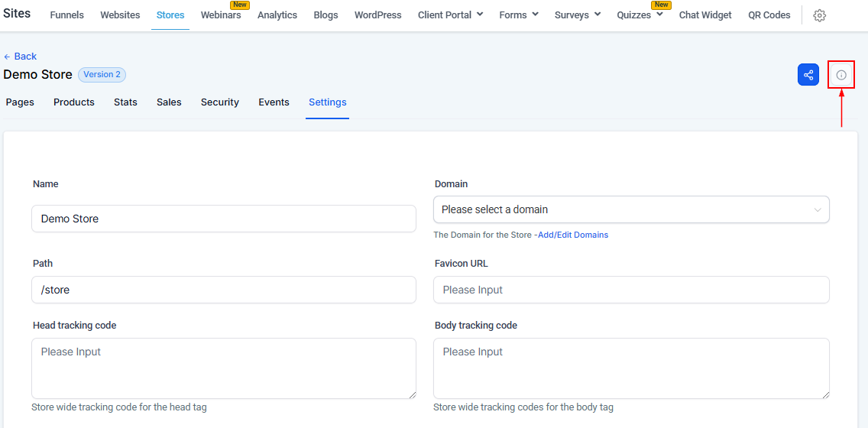Open the 'Please select a domain' dropdown
Viewport: 868px width, 428px height.
[x=631, y=209]
